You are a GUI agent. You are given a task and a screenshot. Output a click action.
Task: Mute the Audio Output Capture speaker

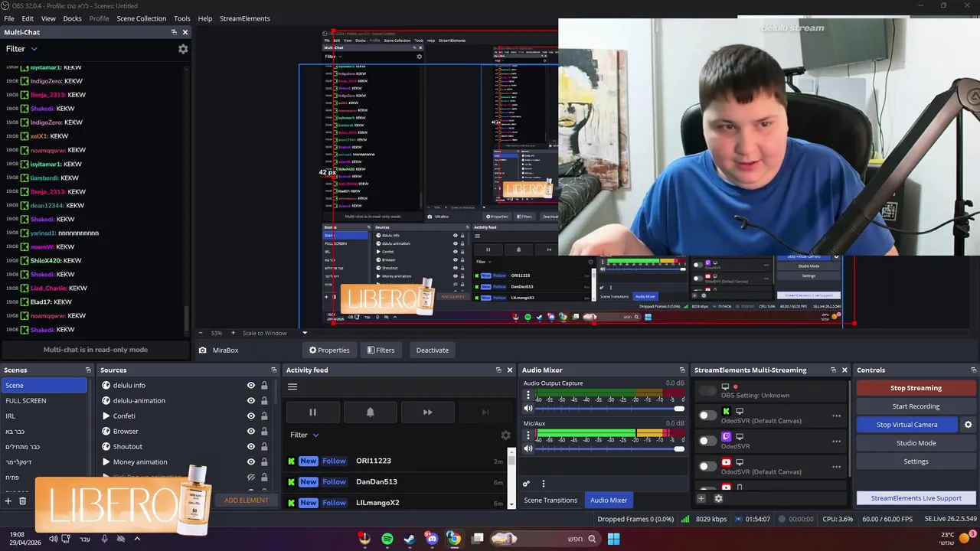pos(528,409)
